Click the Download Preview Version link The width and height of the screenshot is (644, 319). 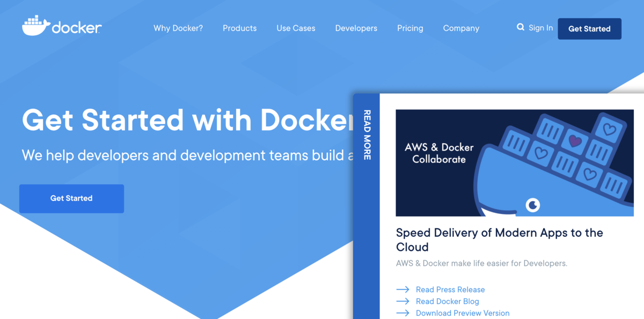point(463,313)
